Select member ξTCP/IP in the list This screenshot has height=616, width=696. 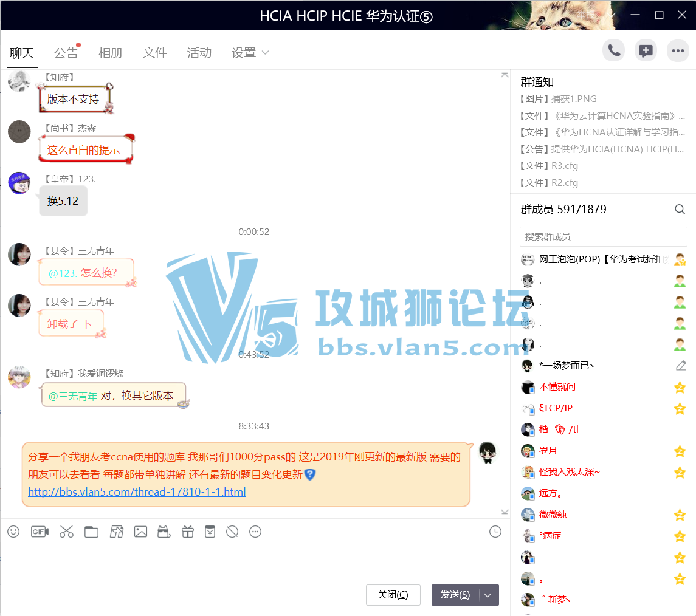click(603, 408)
